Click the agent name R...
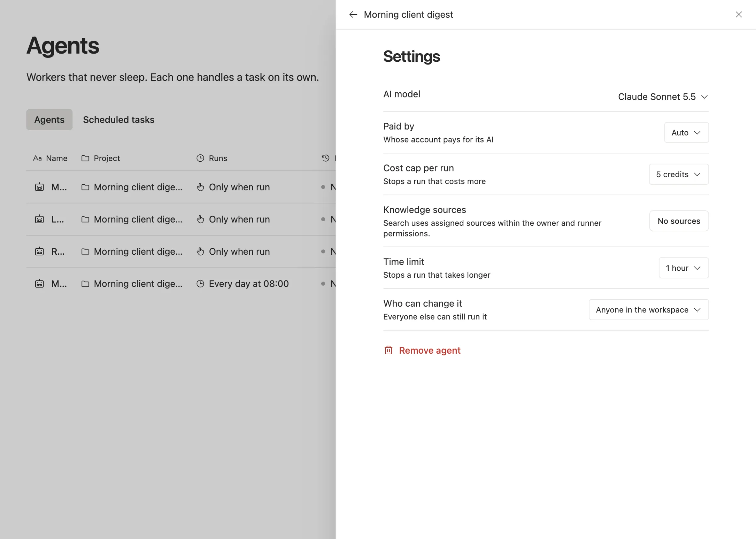 pyautogui.click(x=58, y=252)
